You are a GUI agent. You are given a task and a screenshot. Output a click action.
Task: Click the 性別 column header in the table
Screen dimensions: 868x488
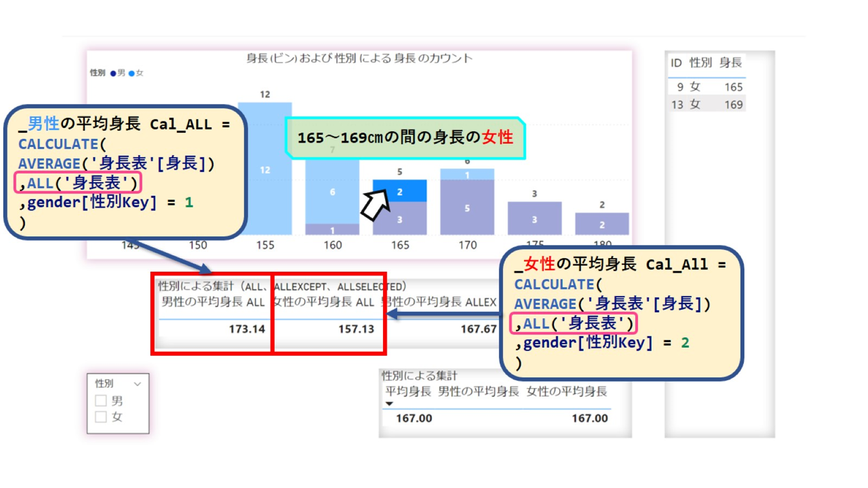click(700, 63)
